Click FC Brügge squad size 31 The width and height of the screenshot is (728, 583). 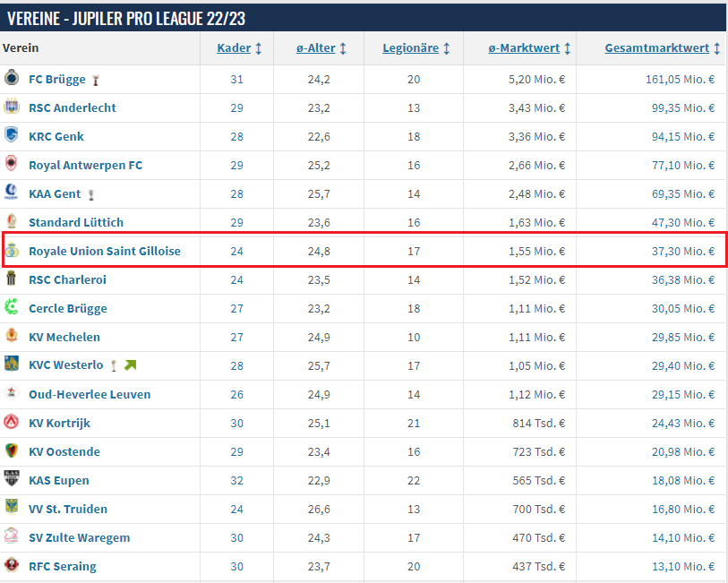coord(236,80)
